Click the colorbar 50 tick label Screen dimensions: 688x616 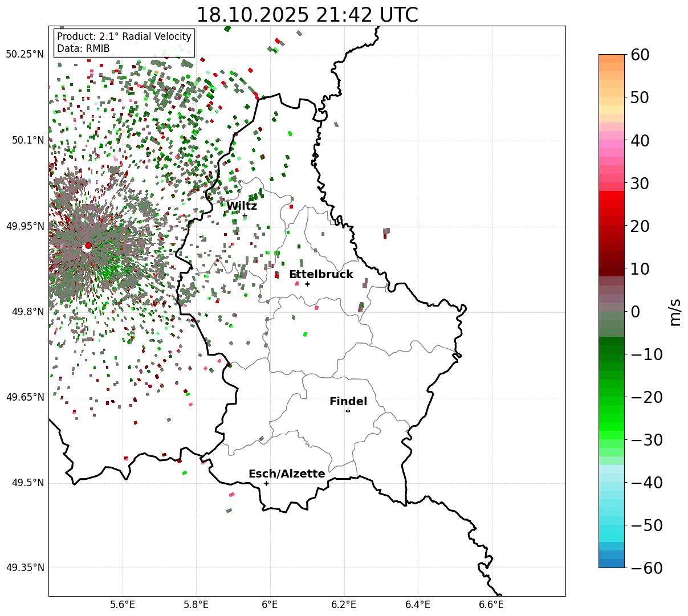click(640, 97)
